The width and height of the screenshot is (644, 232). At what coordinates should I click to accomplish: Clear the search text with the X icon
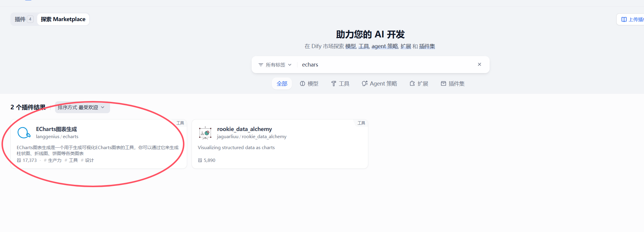(480, 64)
